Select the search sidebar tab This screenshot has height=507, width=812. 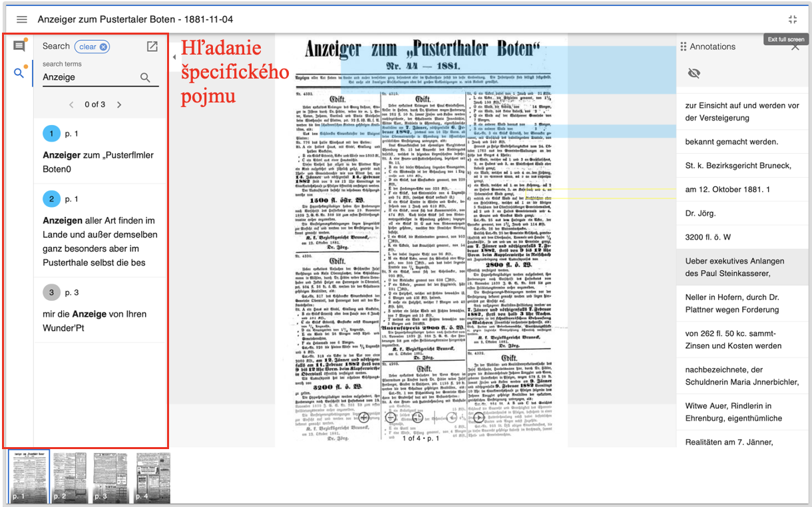click(19, 73)
